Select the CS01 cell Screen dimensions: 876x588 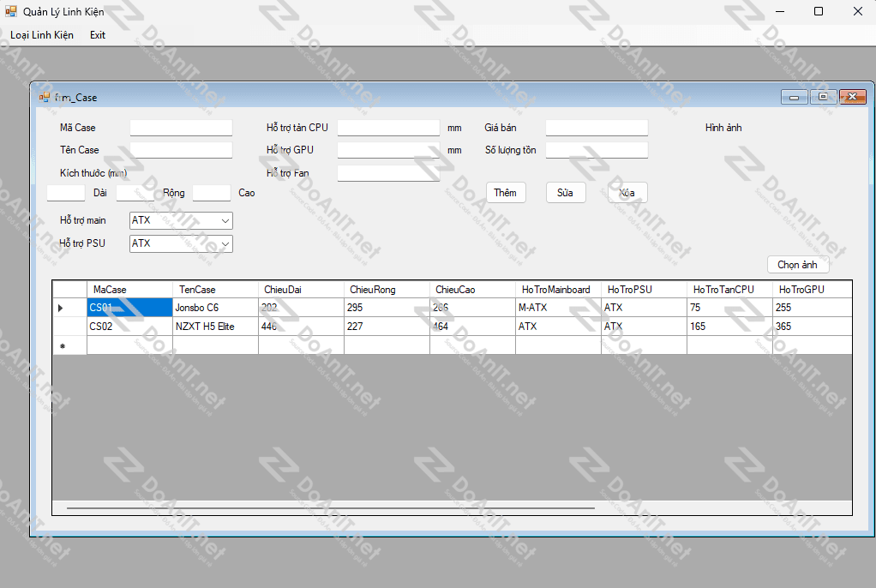click(x=129, y=308)
